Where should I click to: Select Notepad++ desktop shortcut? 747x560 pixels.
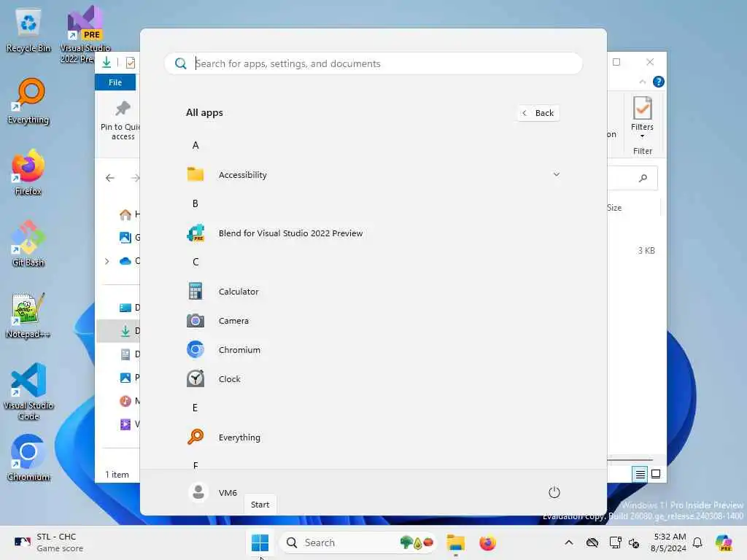pos(28,316)
